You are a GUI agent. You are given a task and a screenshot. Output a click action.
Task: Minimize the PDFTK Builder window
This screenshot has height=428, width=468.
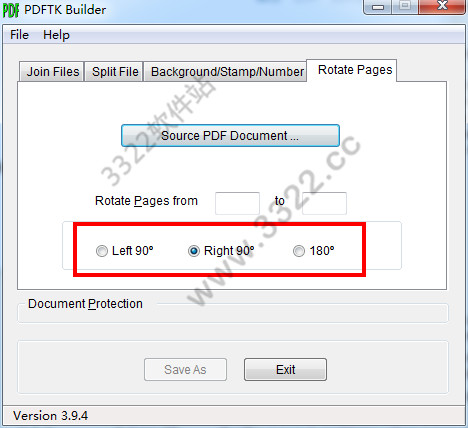378,7
